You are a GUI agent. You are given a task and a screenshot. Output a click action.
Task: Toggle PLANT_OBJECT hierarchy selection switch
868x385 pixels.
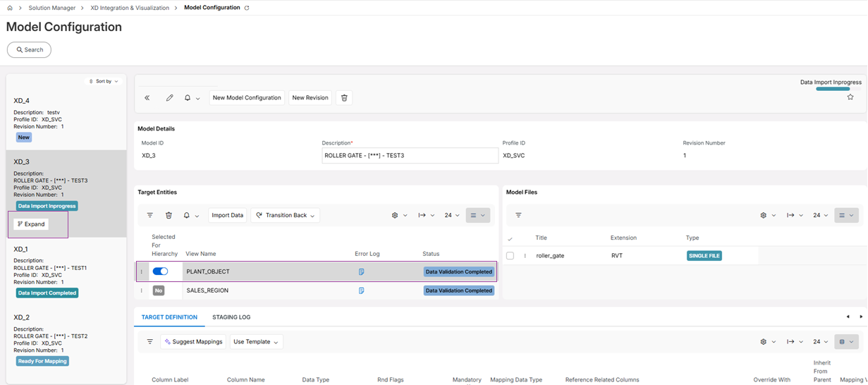160,271
